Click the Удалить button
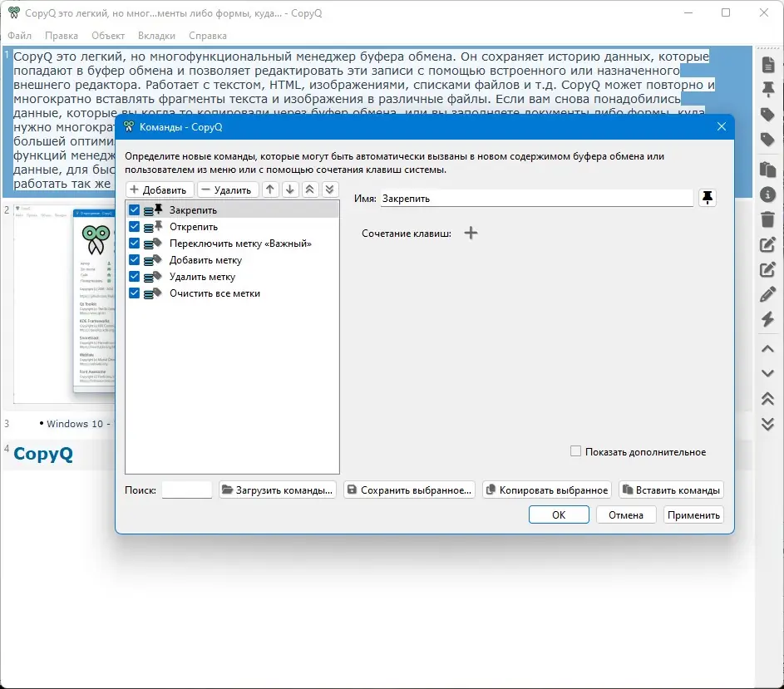 click(228, 190)
